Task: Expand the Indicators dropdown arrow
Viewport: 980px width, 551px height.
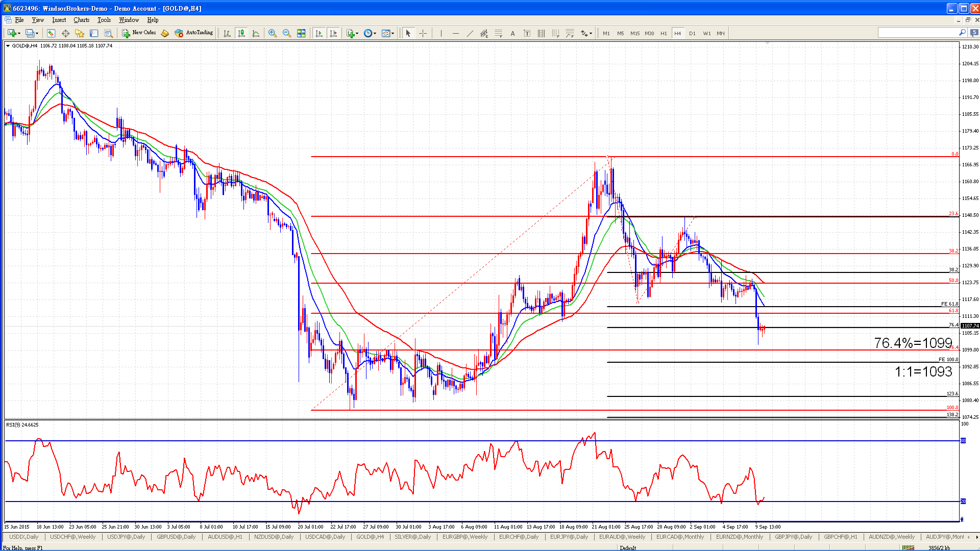Action: (357, 34)
